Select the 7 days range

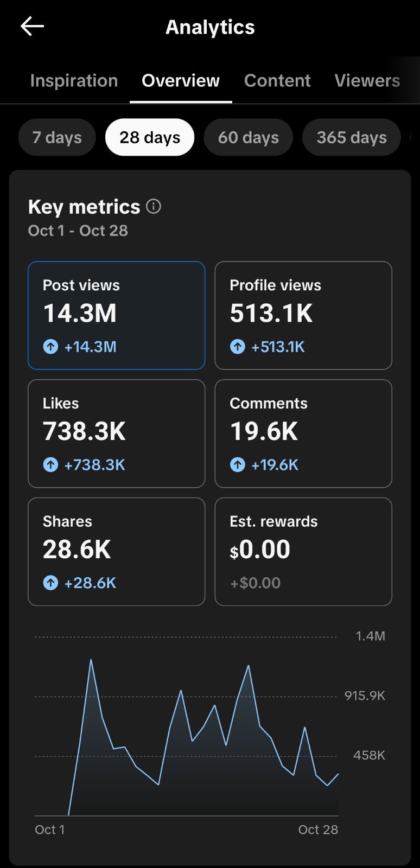coord(57,137)
